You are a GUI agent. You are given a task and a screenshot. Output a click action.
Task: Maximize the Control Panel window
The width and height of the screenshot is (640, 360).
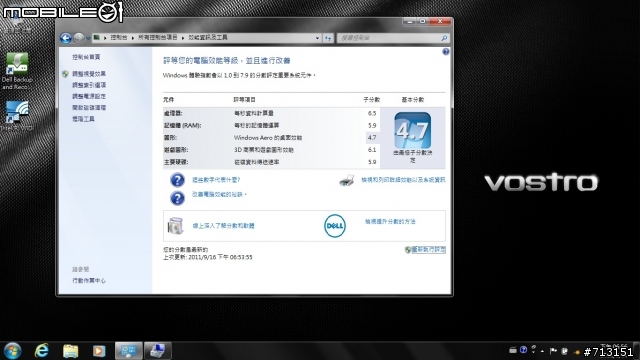tap(422, 21)
